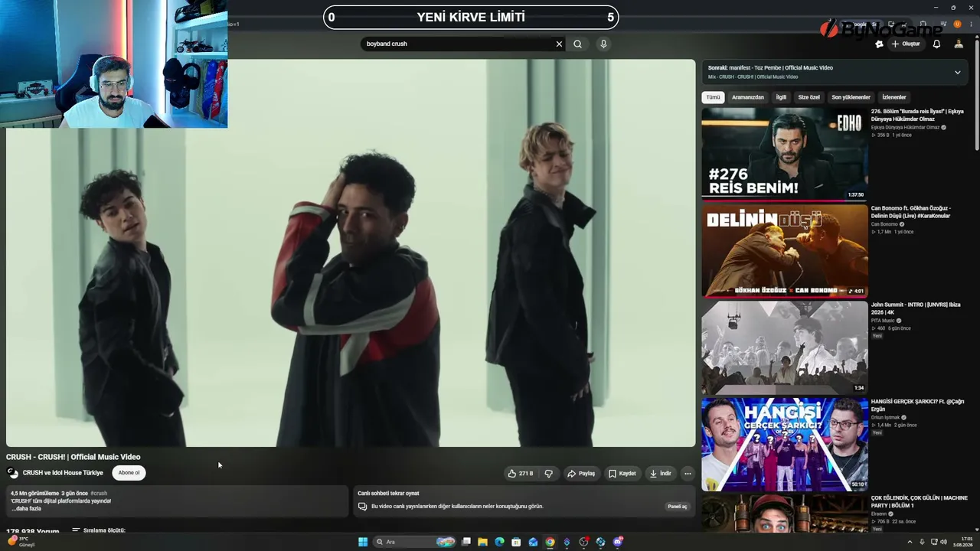Click the Paylaş share button
The image size is (980, 551).
tap(581, 474)
